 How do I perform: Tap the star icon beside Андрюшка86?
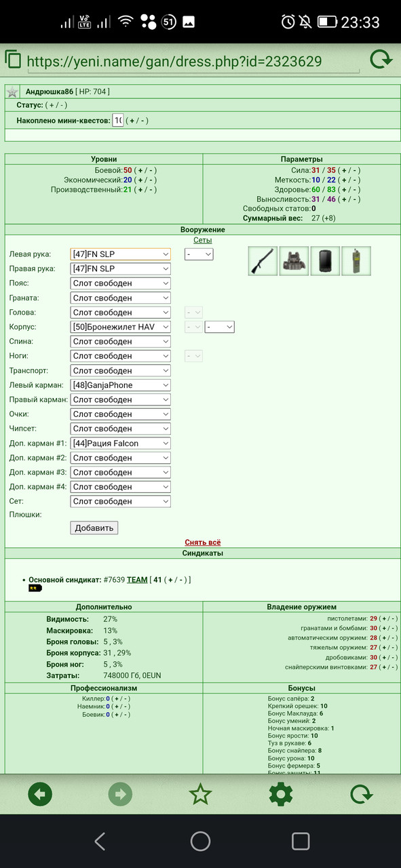(x=12, y=92)
